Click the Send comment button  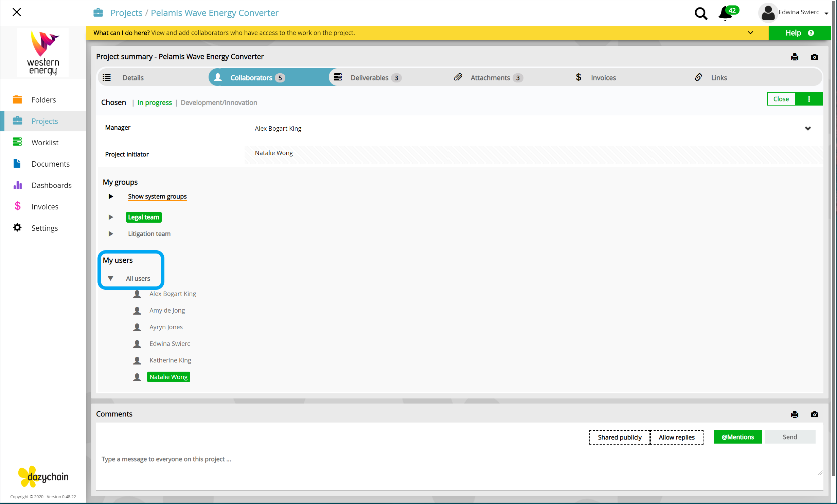tap(789, 437)
